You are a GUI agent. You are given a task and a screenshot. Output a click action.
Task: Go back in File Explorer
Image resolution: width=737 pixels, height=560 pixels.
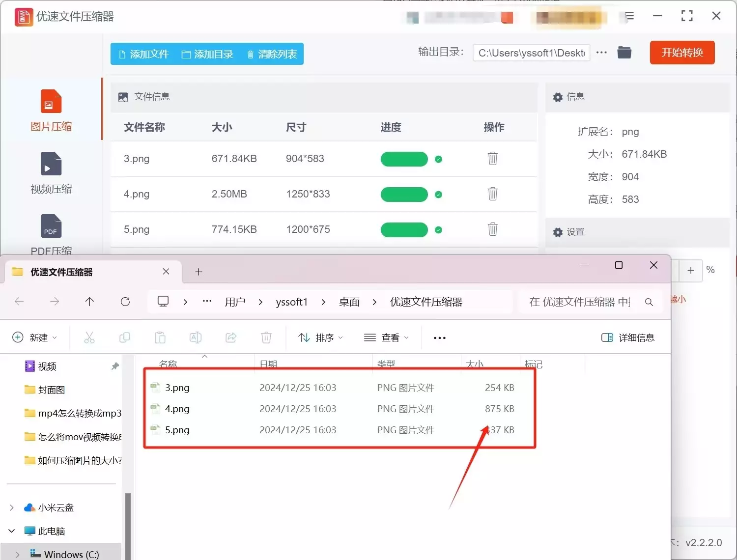(19, 302)
